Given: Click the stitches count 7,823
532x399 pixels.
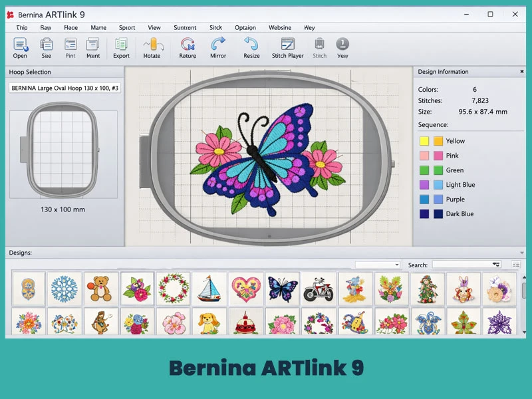Looking at the screenshot, I should click(x=479, y=100).
